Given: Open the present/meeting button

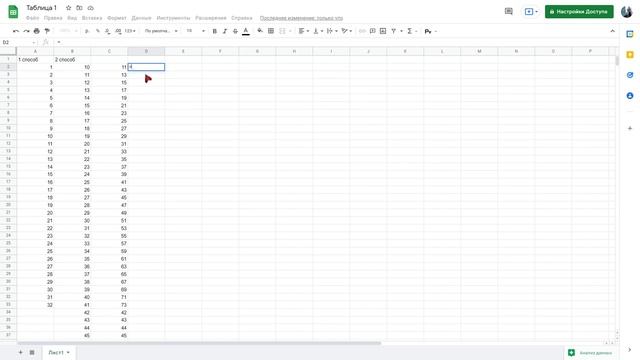Looking at the screenshot, I should click(x=531, y=11).
